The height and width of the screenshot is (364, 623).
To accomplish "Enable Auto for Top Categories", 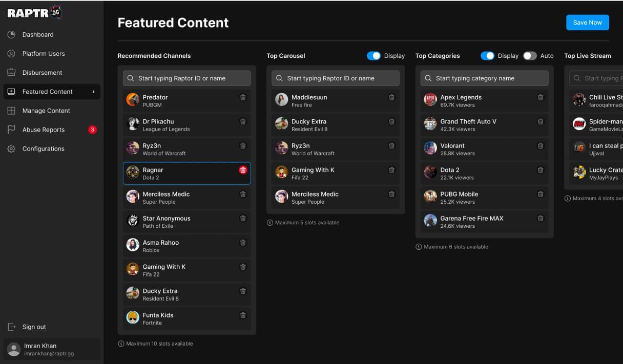I will pyautogui.click(x=530, y=56).
